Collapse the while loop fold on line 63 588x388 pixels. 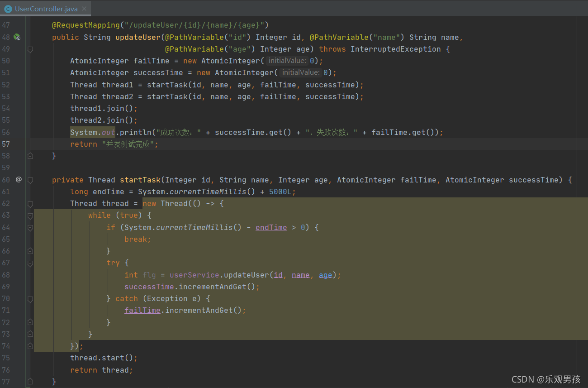tap(30, 216)
